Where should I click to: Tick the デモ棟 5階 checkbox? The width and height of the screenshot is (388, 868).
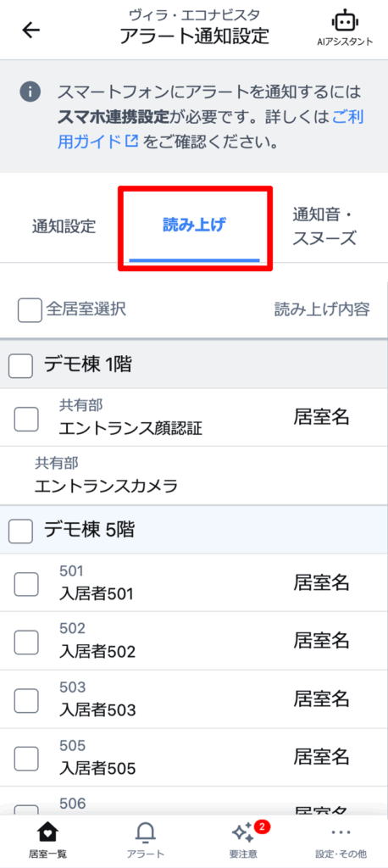tap(21, 531)
